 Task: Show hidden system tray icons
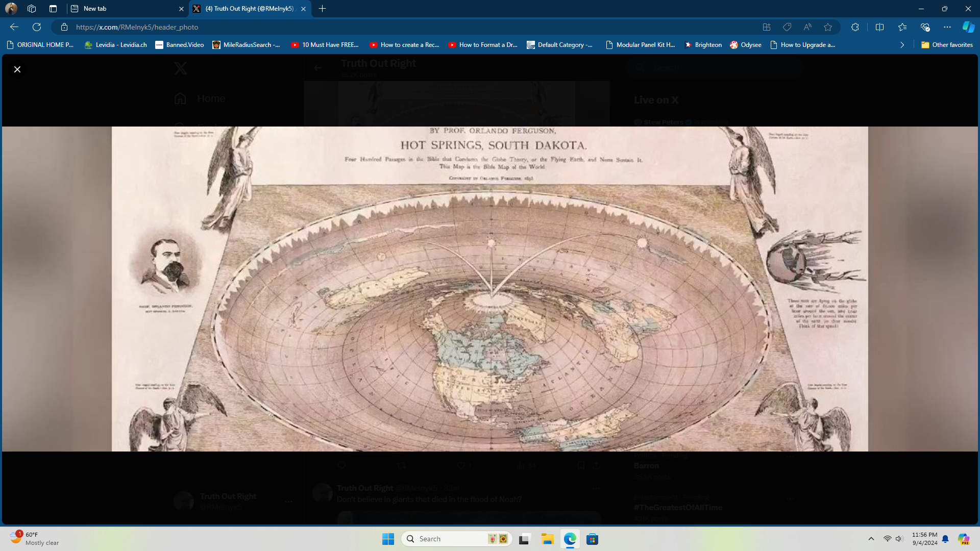pos(871,539)
